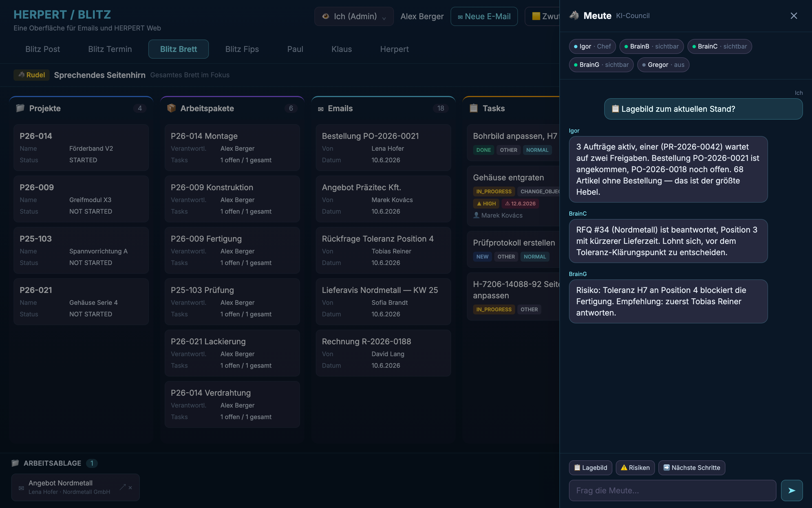Toggle Igor Chef council member
Screen dimensions: 812x508
(592, 46)
